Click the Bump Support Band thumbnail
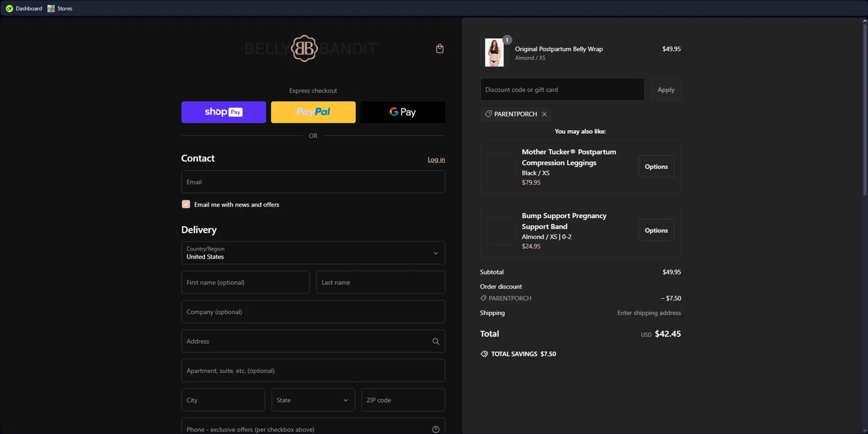Viewport: 868px width, 434px height. (x=501, y=230)
